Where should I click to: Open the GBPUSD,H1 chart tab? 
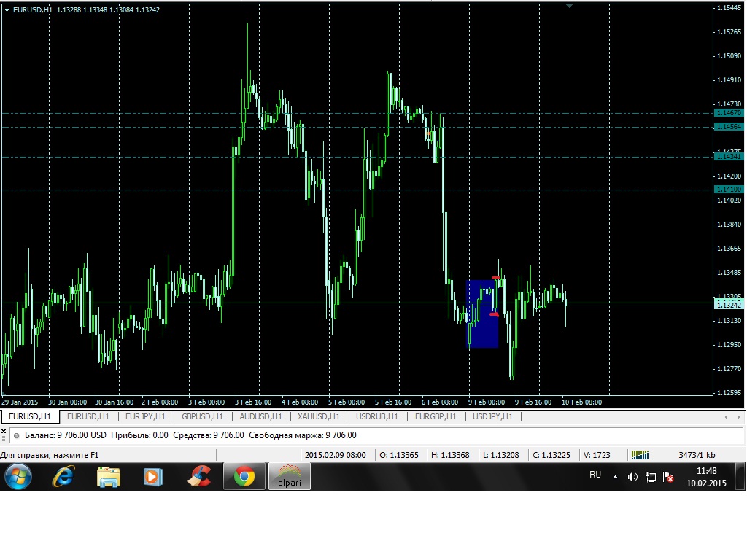pos(203,416)
